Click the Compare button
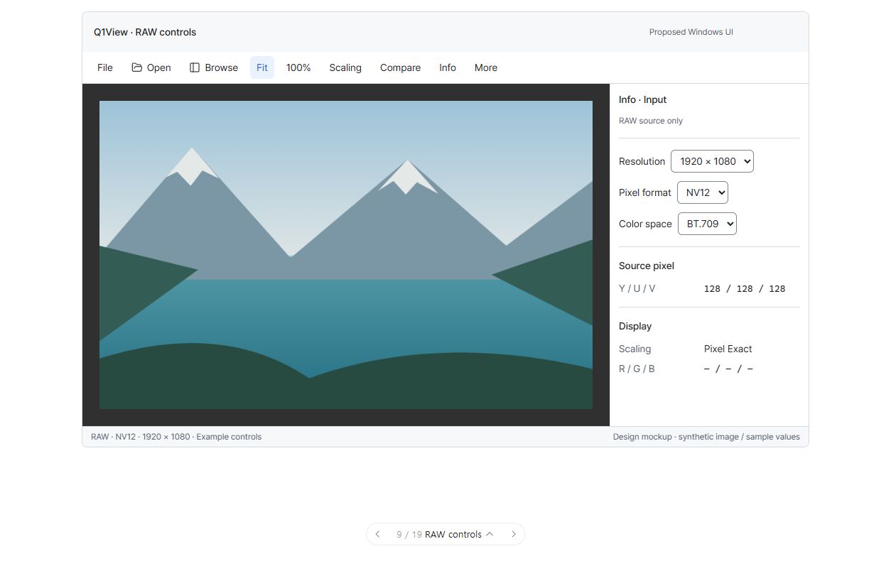Screen dimensions: 891x588 pos(400,67)
